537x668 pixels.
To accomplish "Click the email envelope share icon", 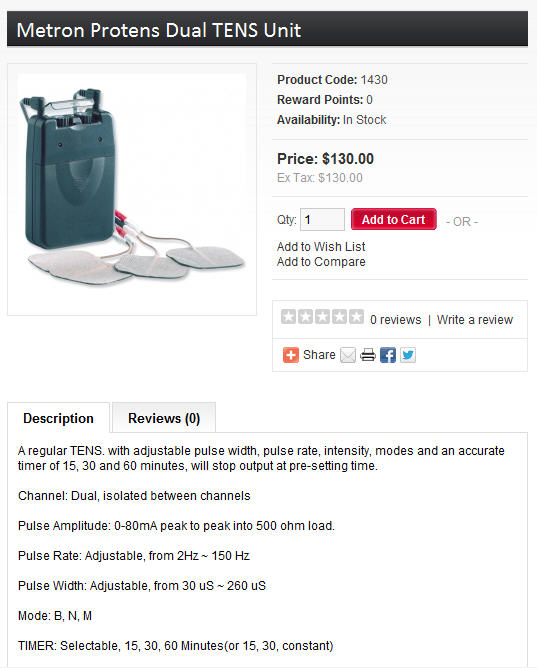I will [348, 355].
